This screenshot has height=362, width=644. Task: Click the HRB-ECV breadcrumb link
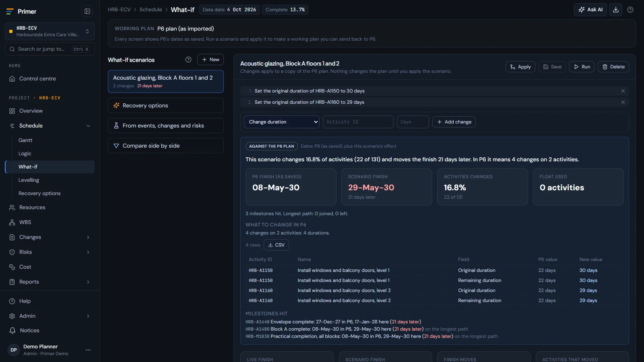click(119, 10)
